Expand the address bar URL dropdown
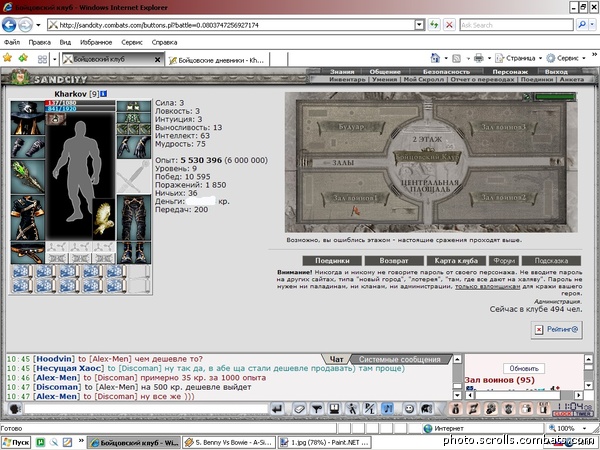Screen dimensions: 600x450 coord(420,25)
